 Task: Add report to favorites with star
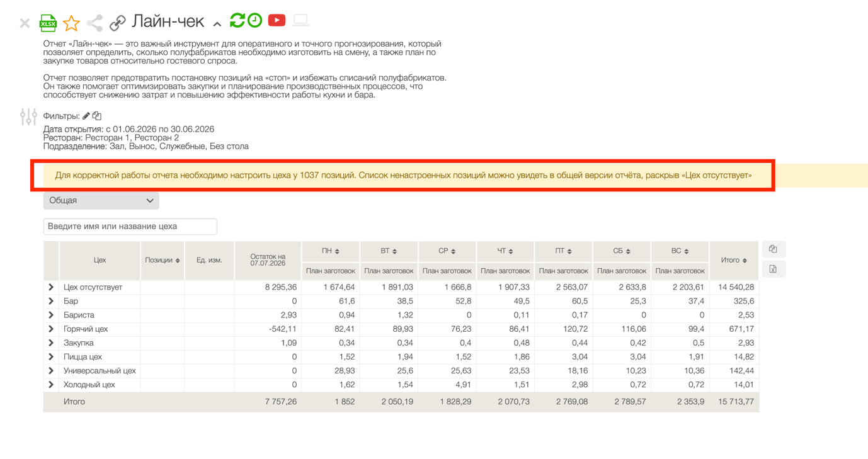point(71,23)
